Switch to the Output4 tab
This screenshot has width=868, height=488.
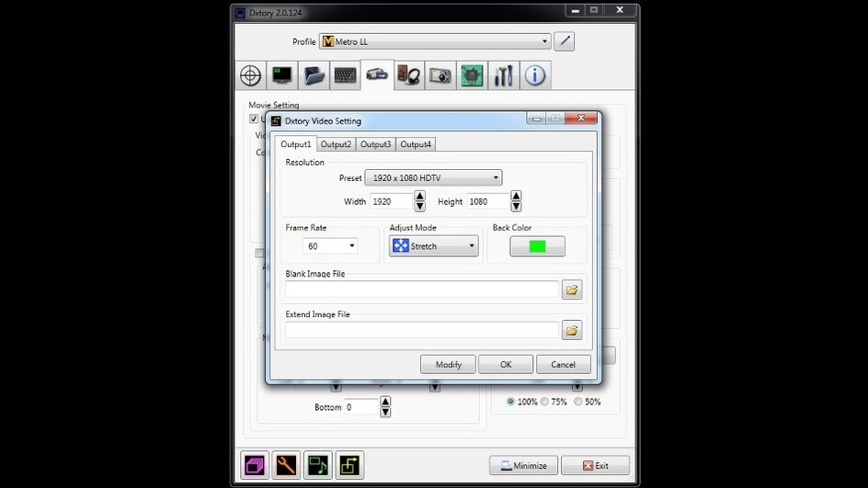[416, 144]
